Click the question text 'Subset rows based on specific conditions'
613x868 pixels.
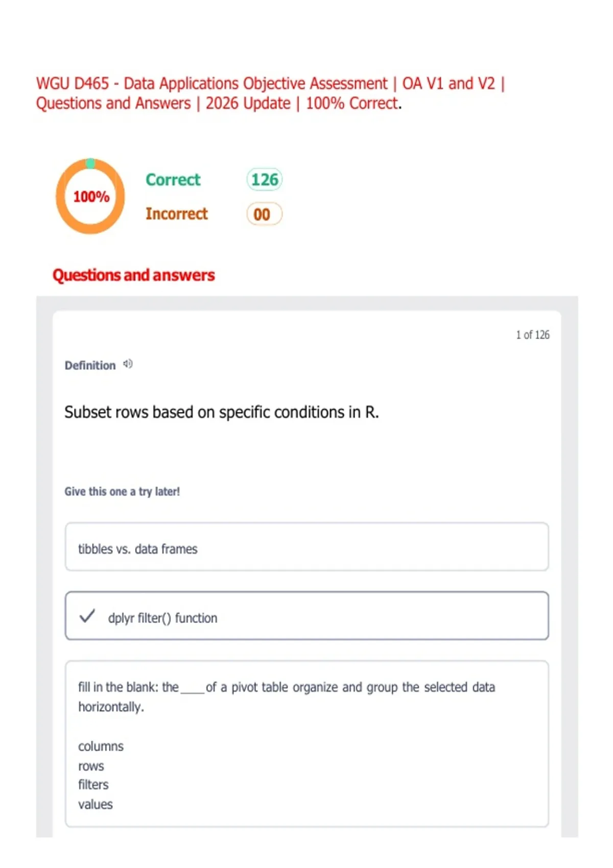point(221,412)
